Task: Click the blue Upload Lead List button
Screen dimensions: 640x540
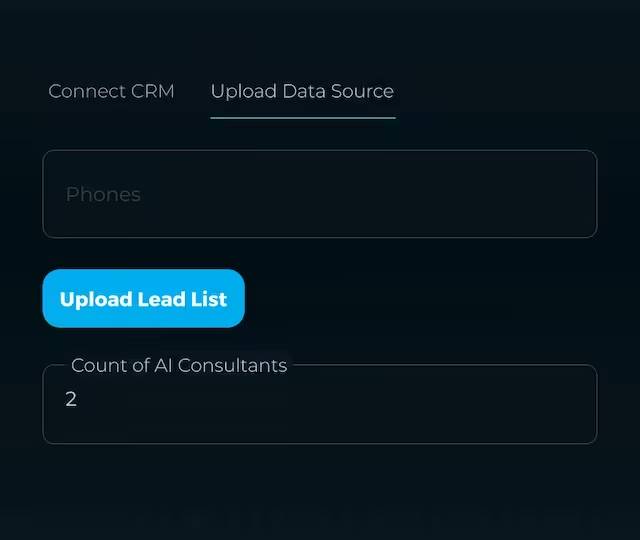Action: tap(143, 299)
